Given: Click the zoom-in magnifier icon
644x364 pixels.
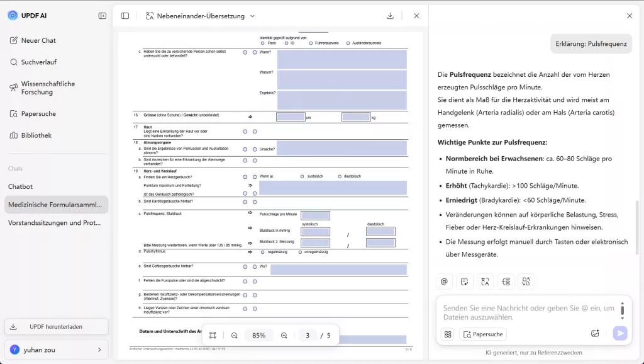Looking at the screenshot, I should [x=284, y=335].
